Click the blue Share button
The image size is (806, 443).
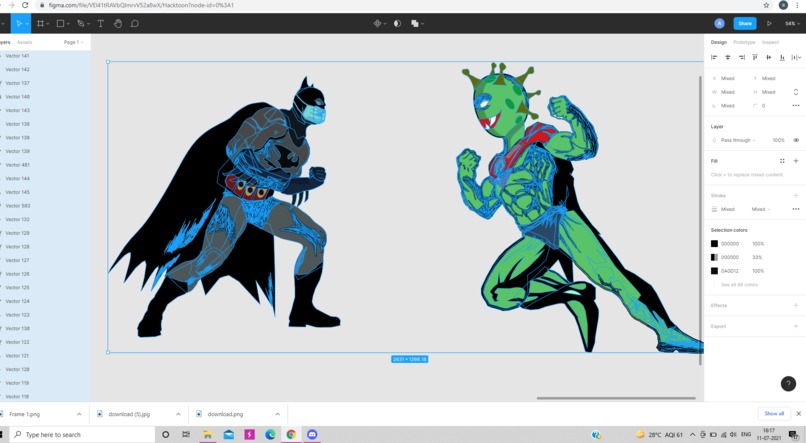pos(745,24)
